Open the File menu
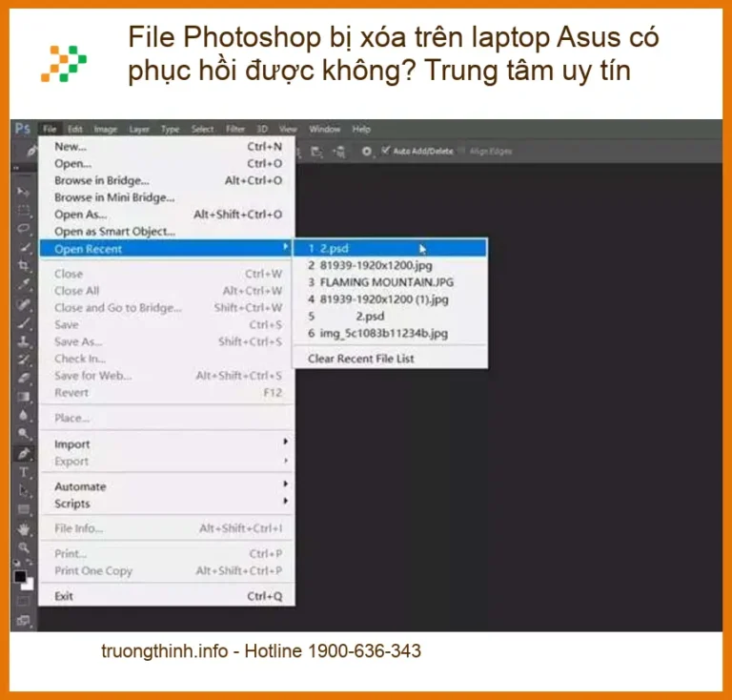Image resolution: width=732 pixels, height=700 pixels. click(x=50, y=129)
